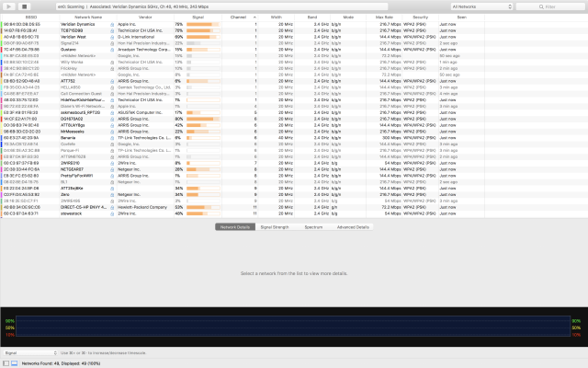Click the lock icon for HELLABSD row

point(112,87)
